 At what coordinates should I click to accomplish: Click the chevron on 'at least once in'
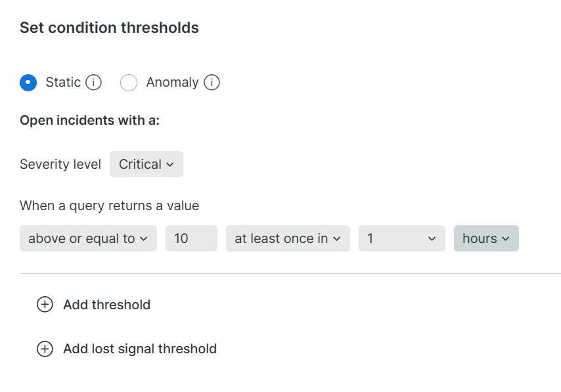pyautogui.click(x=337, y=239)
